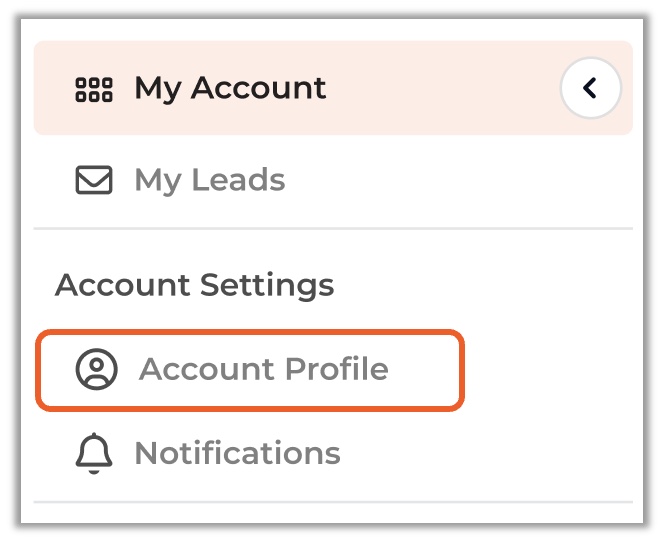
Task: Select Account Profile in the settings list
Action: point(250,369)
